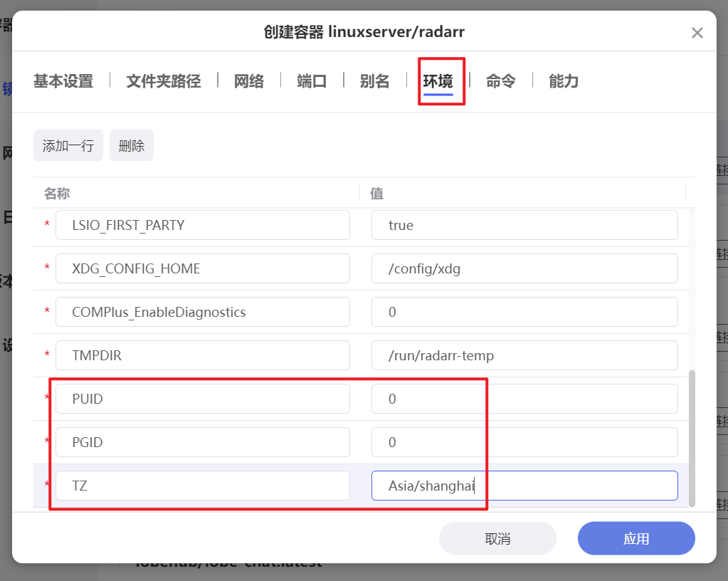The width and height of the screenshot is (728, 581).
Task: Close the create container dialog
Action: (x=697, y=33)
